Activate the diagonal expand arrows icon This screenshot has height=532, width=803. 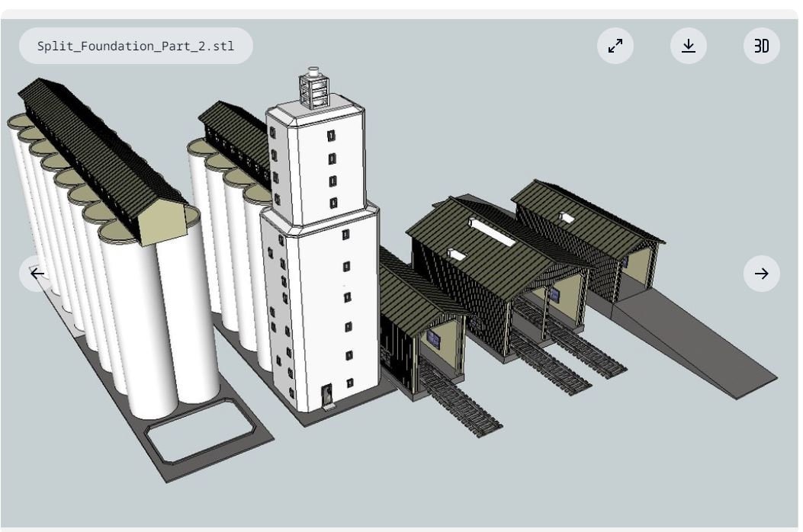[615, 46]
